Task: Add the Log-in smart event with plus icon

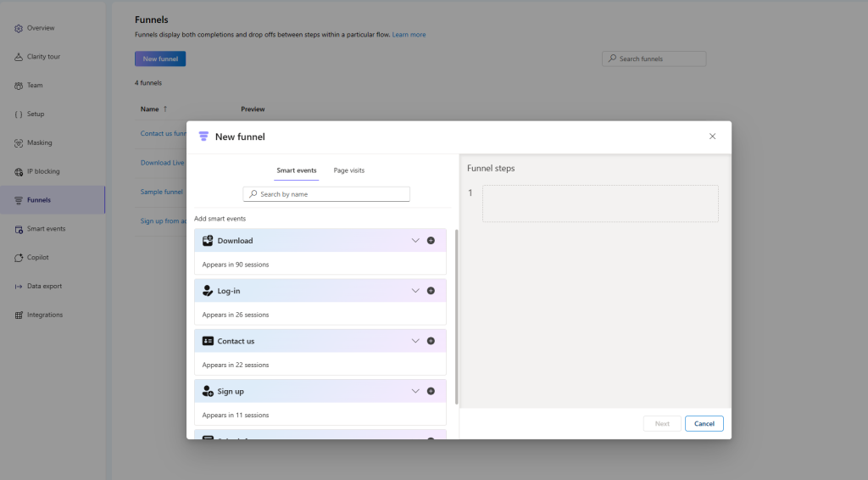Action: pyautogui.click(x=431, y=291)
